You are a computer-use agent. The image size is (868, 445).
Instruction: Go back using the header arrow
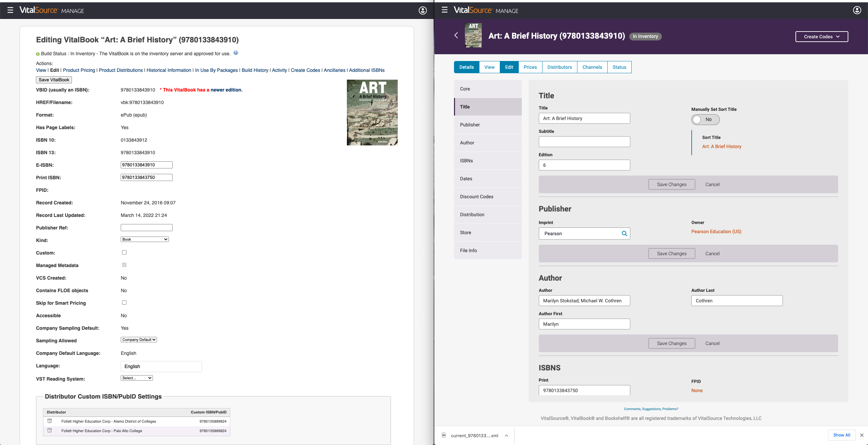(x=456, y=35)
